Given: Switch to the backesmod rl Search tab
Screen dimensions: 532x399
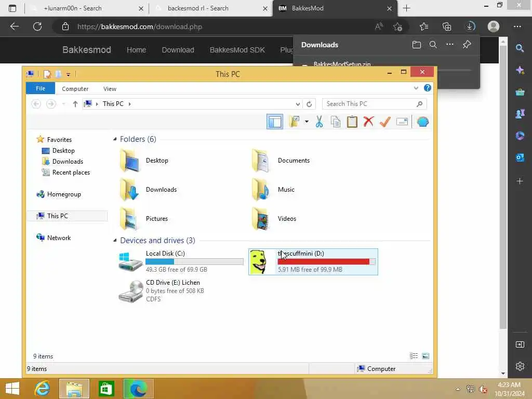Looking at the screenshot, I should click(210, 8).
